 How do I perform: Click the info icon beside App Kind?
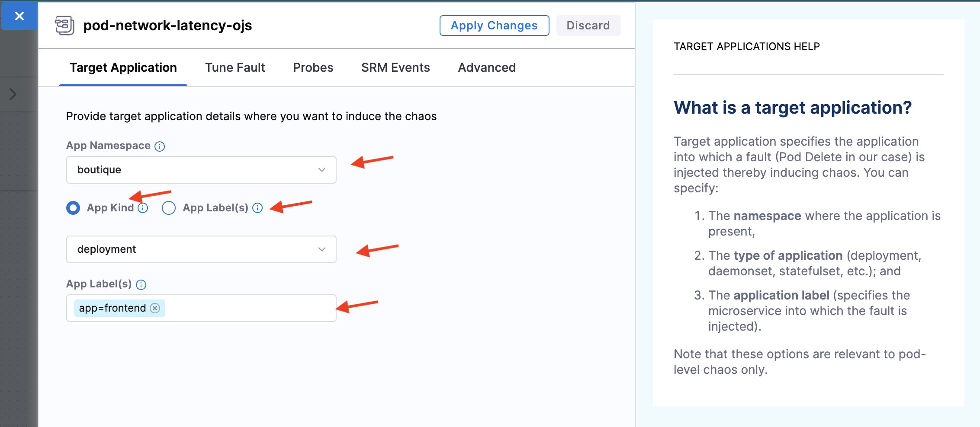(x=143, y=208)
